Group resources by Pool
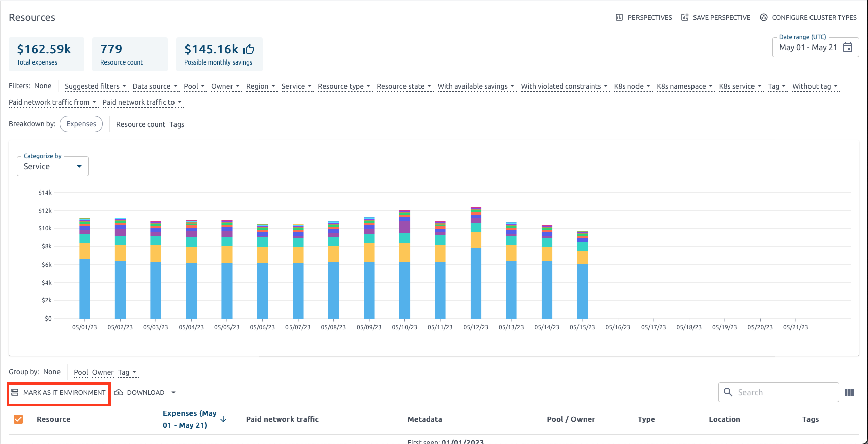The width and height of the screenshot is (868, 444). point(81,372)
